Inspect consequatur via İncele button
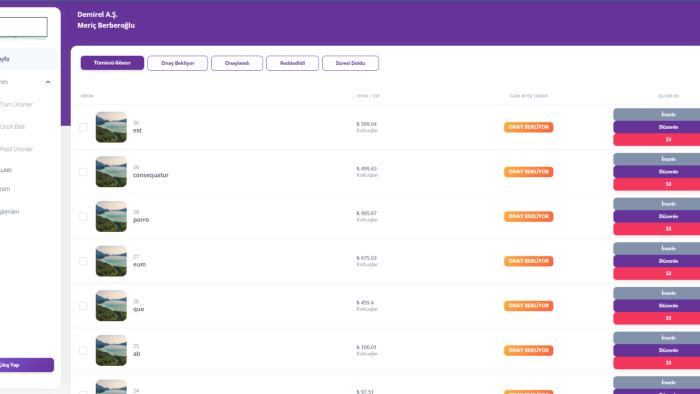This screenshot has height=394, width=700. 657,159
